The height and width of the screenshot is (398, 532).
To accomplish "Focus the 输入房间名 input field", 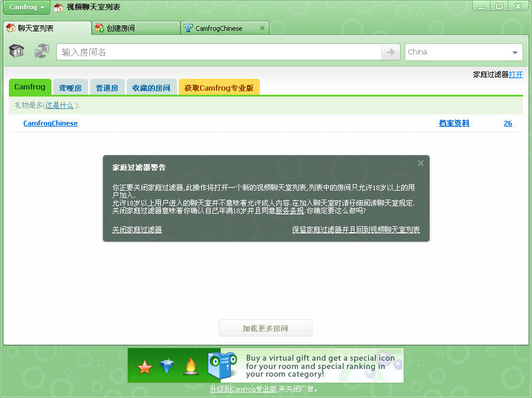I will [x=219, y=52].
